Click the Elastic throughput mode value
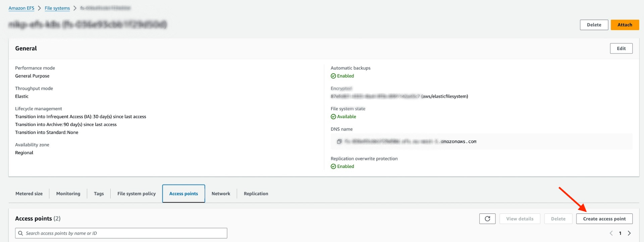Image resolution: width=644 pixels, height=242 pixels. click(x=22, y=96)
